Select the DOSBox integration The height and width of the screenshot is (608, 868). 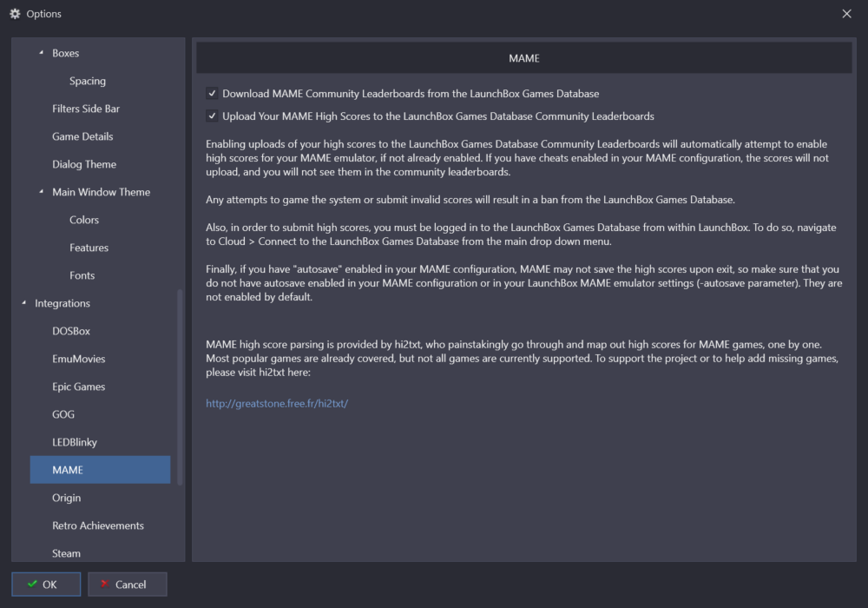point(71,331)
